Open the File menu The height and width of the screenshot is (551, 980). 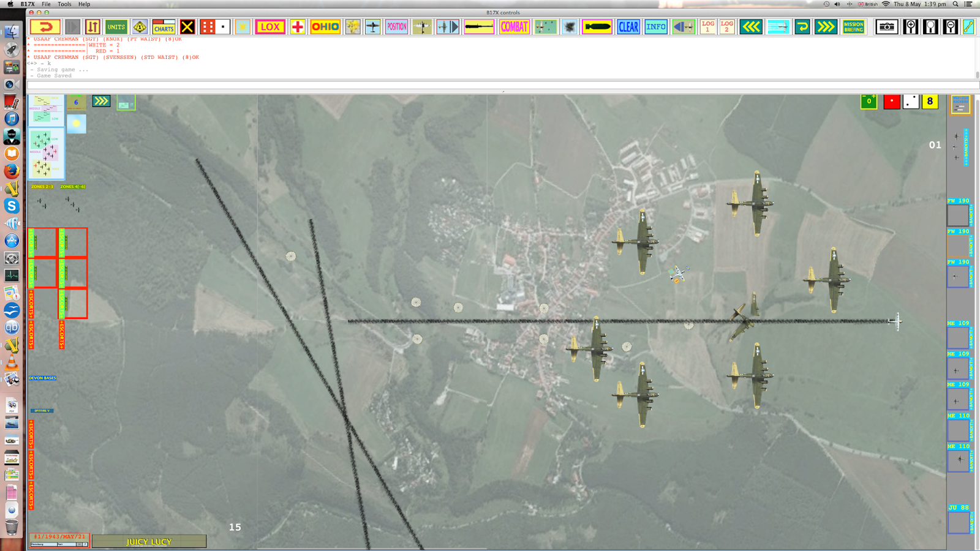(46, 4)
